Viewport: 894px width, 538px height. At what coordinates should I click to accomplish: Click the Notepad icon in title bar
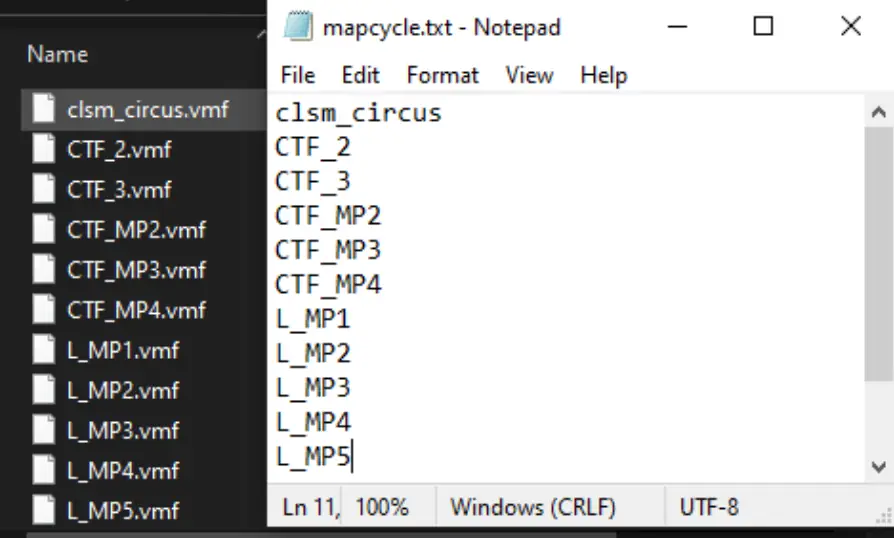[297, 27]
